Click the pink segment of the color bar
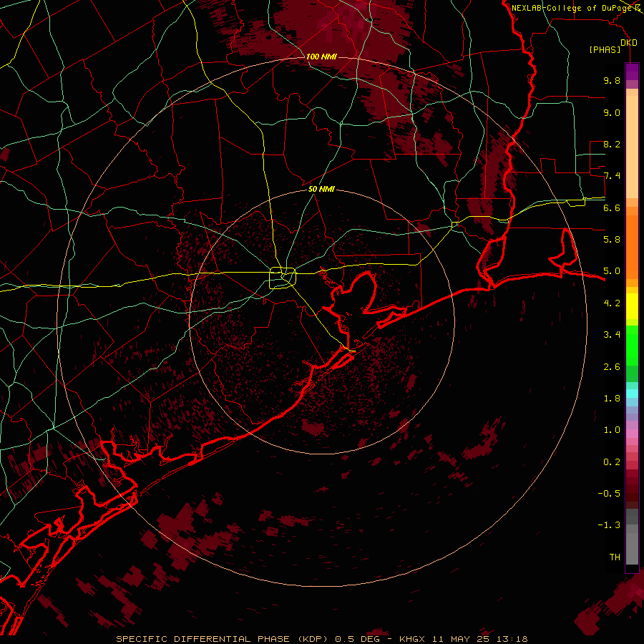644x644 pixels. (x=632, y=434)
